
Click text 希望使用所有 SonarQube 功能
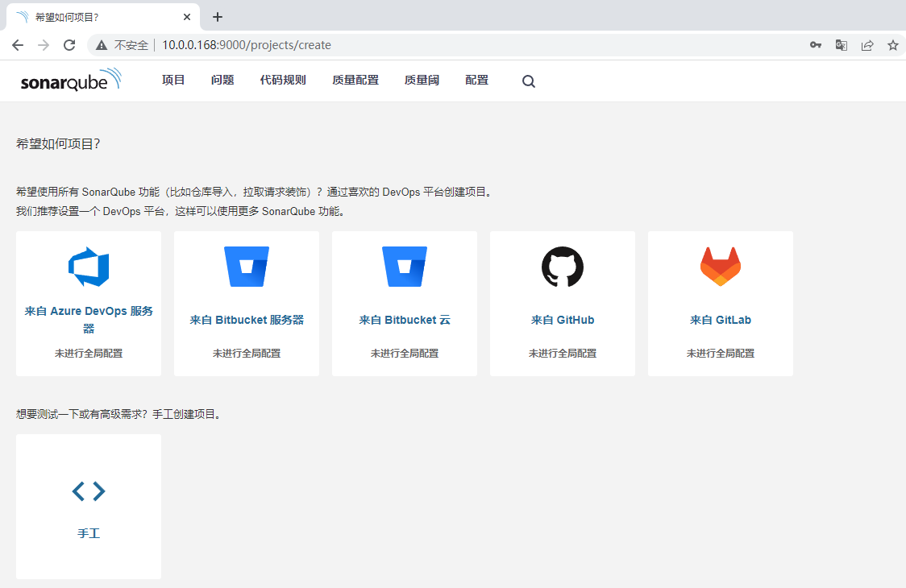pyautogui.click(x=87, y=192)
